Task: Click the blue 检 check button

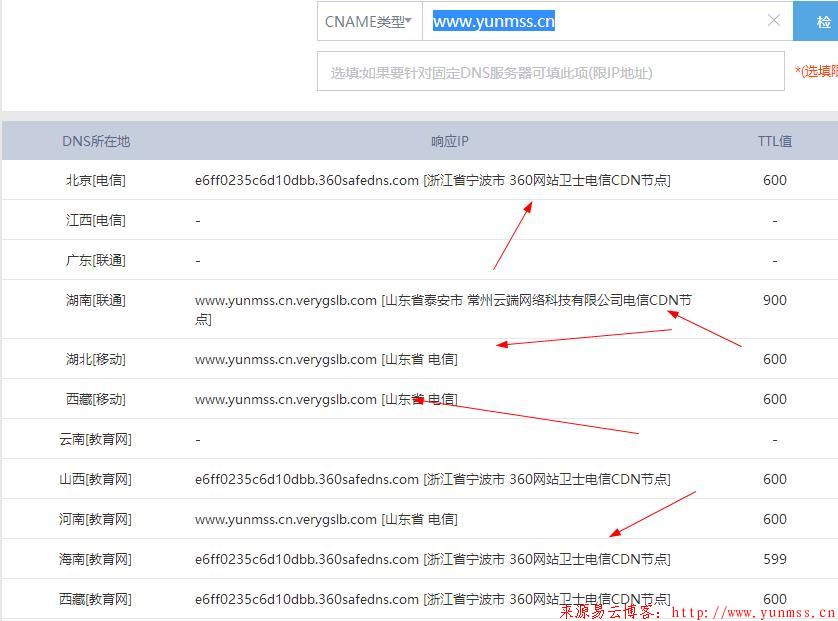Action: click(816, 21)
